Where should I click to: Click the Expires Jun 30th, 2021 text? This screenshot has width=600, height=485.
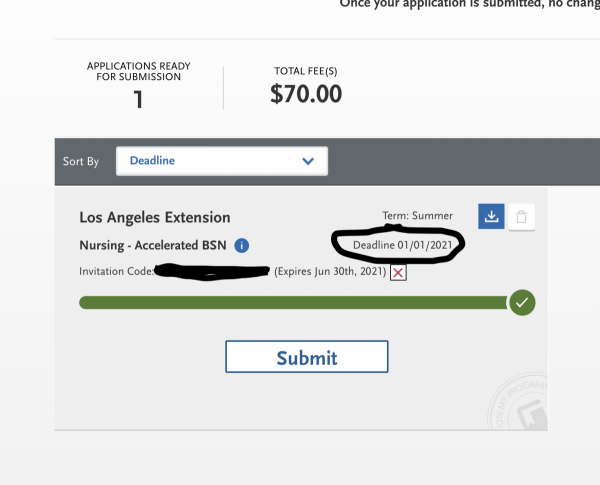tap(330, 272)
